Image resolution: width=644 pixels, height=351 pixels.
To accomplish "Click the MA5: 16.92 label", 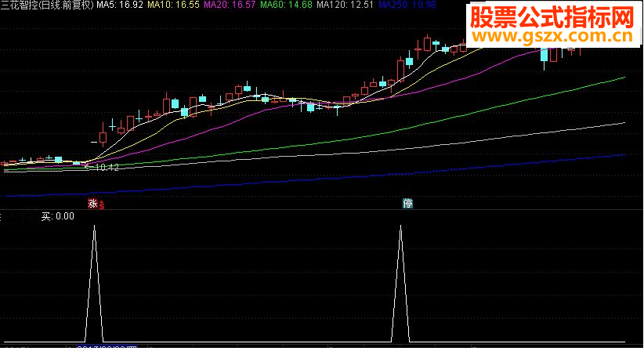I will [x=120, y=5].
